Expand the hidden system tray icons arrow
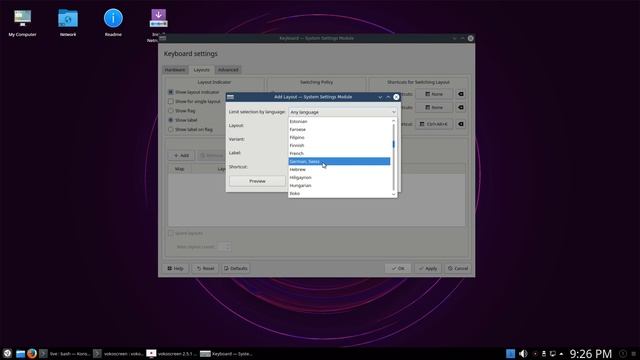640x360 pixels. [561, 353]
